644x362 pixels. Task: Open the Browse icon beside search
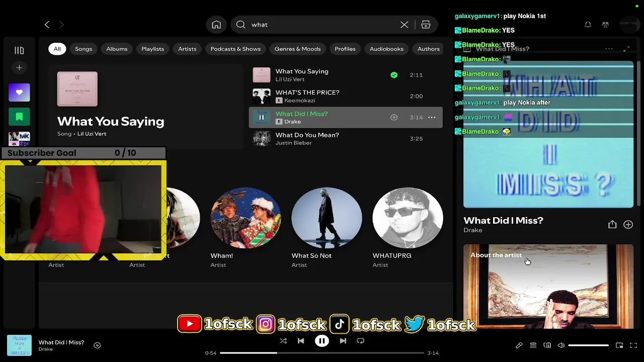point(426,25)
